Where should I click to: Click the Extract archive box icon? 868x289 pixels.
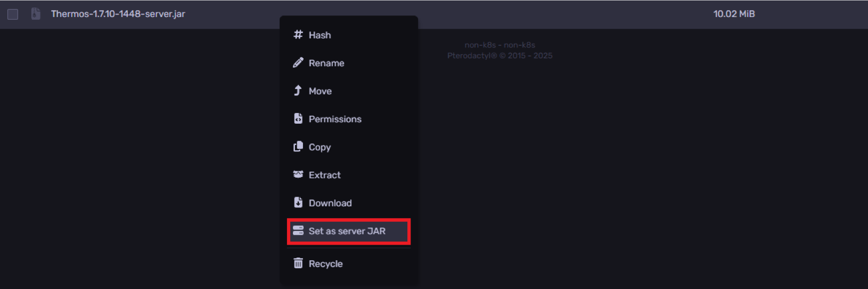(x=298, y=174)
